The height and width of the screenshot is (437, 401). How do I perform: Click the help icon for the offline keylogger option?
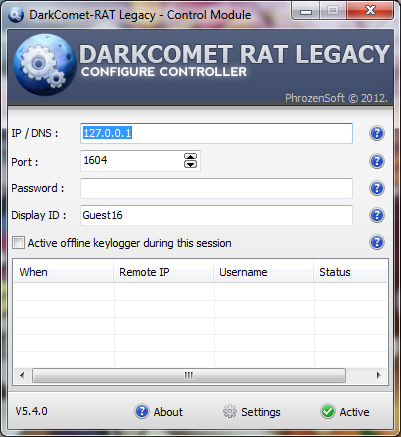point(377,242)
